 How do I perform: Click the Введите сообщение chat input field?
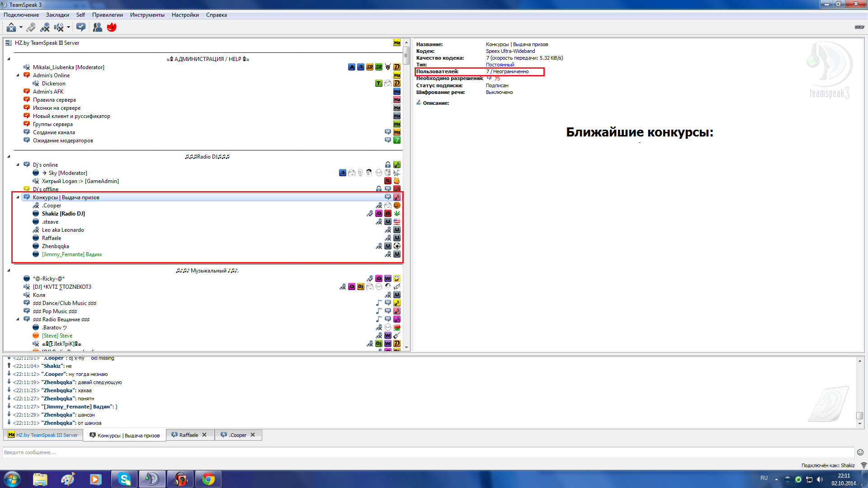coord(428,452)
